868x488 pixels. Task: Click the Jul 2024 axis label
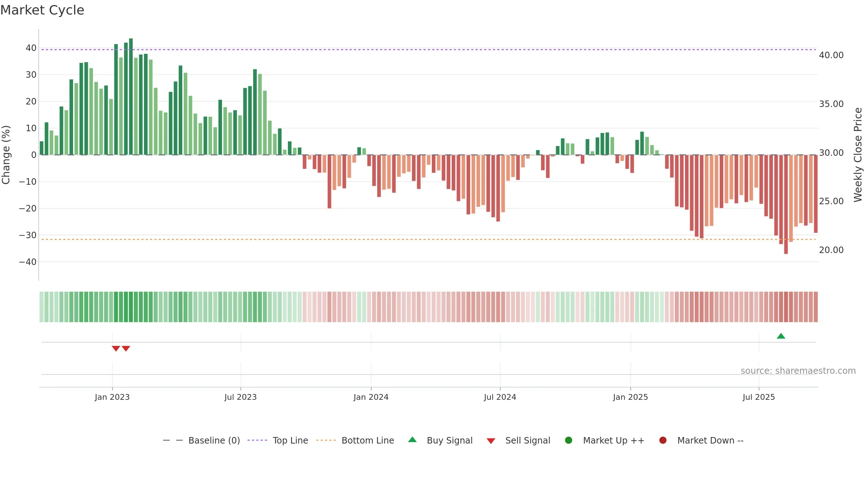(x=500, y=397)
